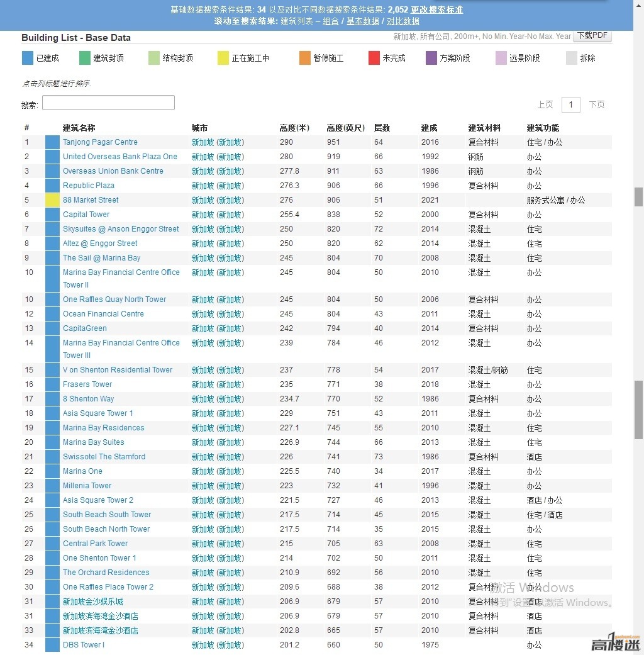Open Overseas Union Bank Centre link
This screenshot has width=644, height=655.
[x=113, y=171]
